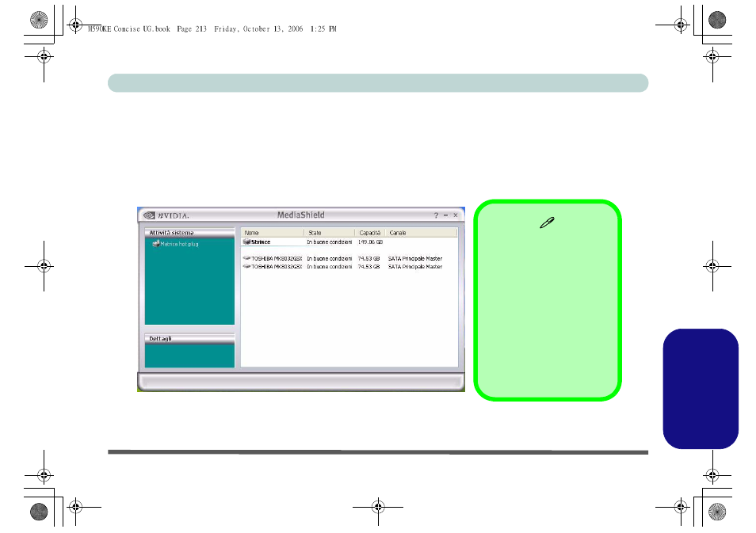Viewport: 756px width, 533px height.
Task: Sort the list by the Nome column
Action: click(272, 233)
